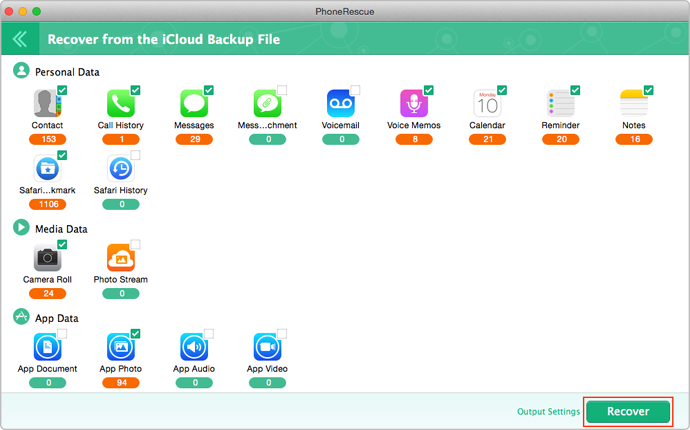The width and height of the screenshot is (690, 430).
Task: Click the Voice Memos count badge 8
Action: click(x=414, y=139)
